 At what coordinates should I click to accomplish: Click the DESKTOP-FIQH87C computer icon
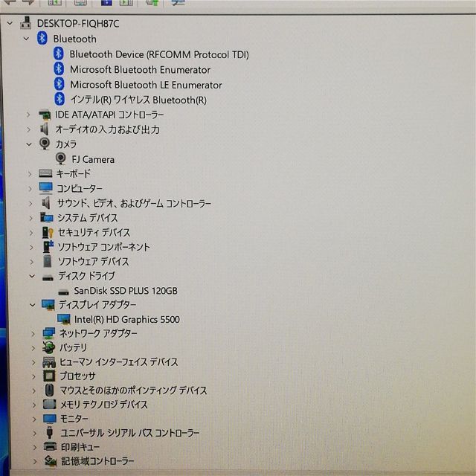(x=26, y=23)
